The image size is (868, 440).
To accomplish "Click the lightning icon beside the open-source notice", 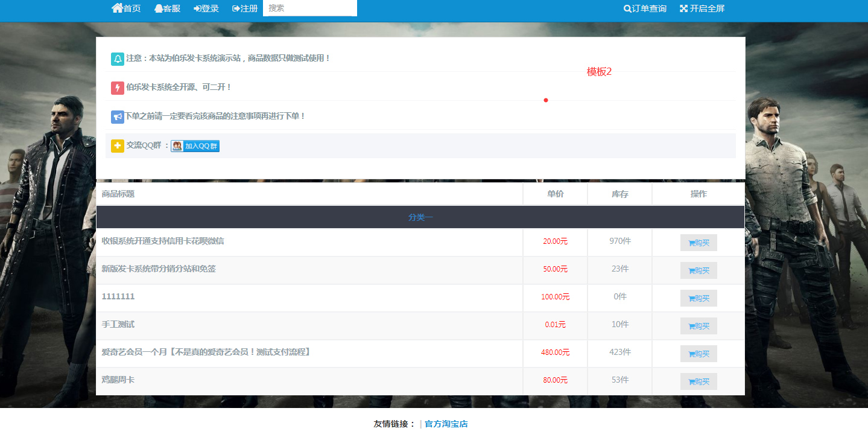I will [x=117, y=87].
